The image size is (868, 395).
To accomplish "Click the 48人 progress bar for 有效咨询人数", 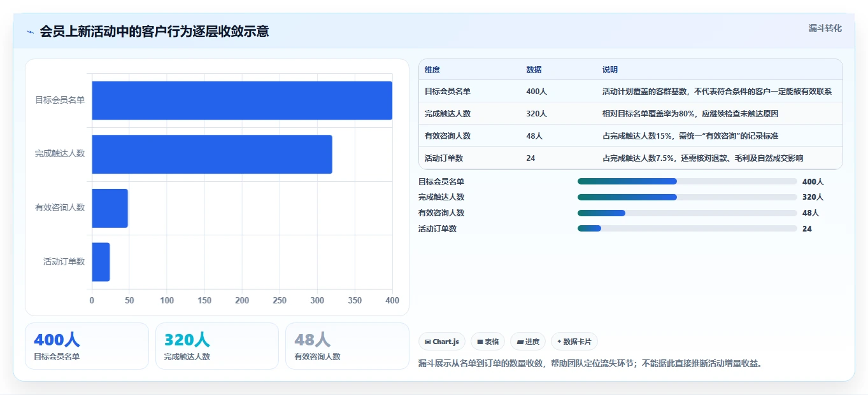I will (687, 213).
